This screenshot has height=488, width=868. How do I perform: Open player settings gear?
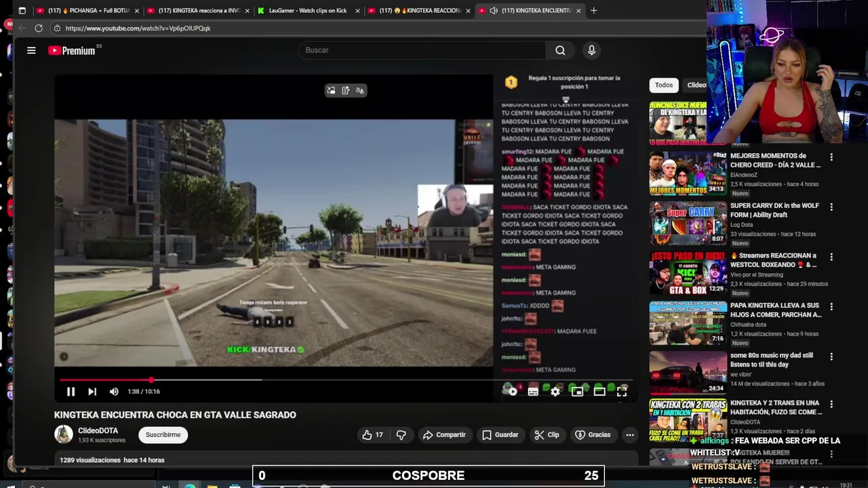[x=555, y=391]
